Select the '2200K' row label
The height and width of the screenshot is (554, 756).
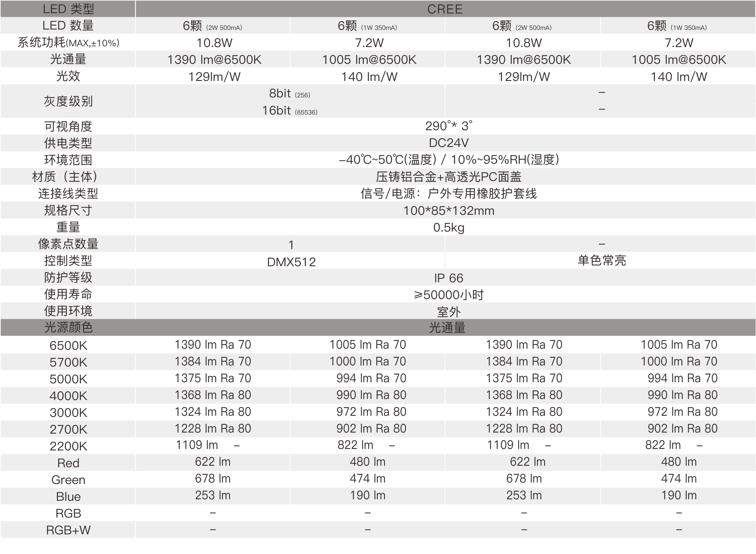click(68, 446)
